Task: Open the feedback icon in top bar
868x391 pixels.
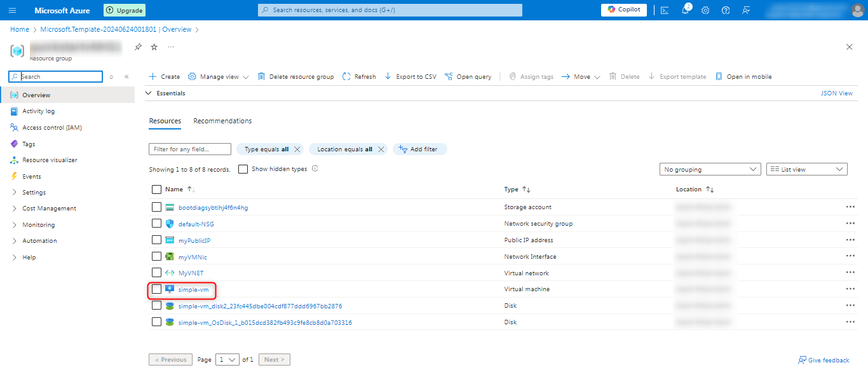Action: pos(746,10)
